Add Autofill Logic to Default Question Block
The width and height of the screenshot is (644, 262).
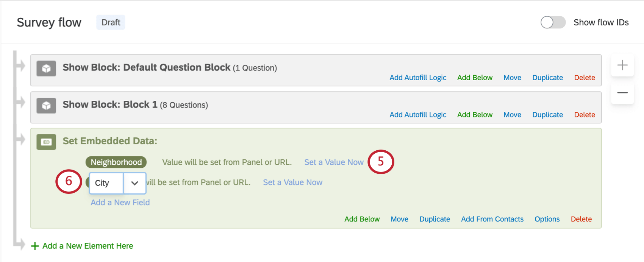[x=418, y=78]
